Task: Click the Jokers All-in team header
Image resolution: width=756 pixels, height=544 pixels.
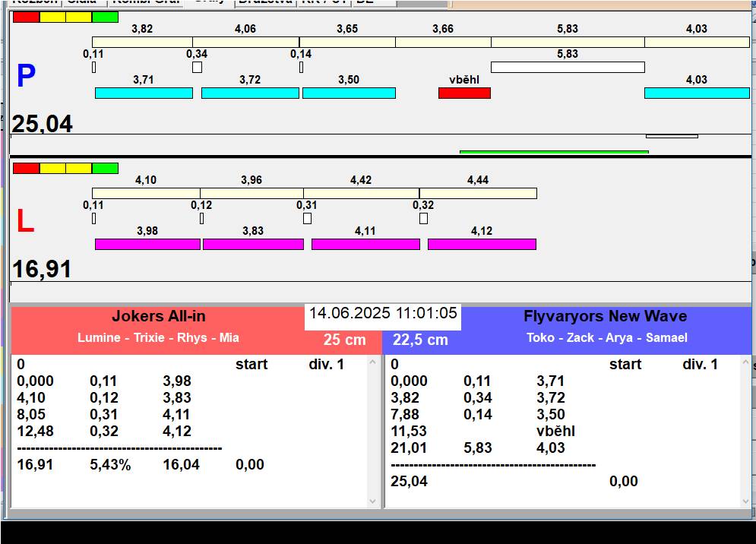Action: pos(159,317)
